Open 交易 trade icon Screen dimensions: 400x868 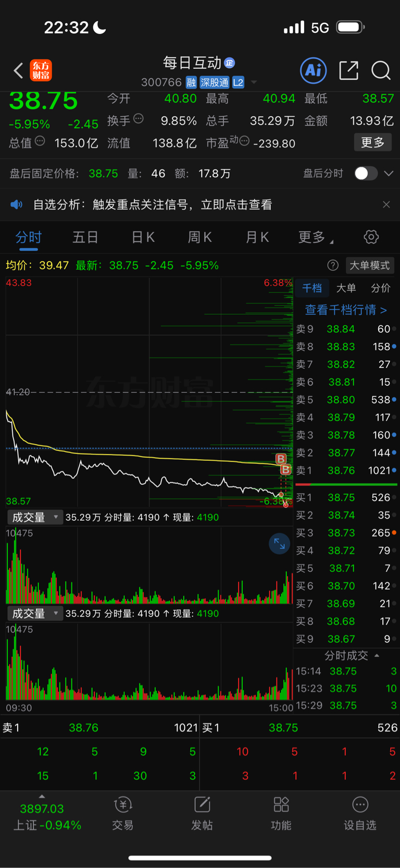123,813
